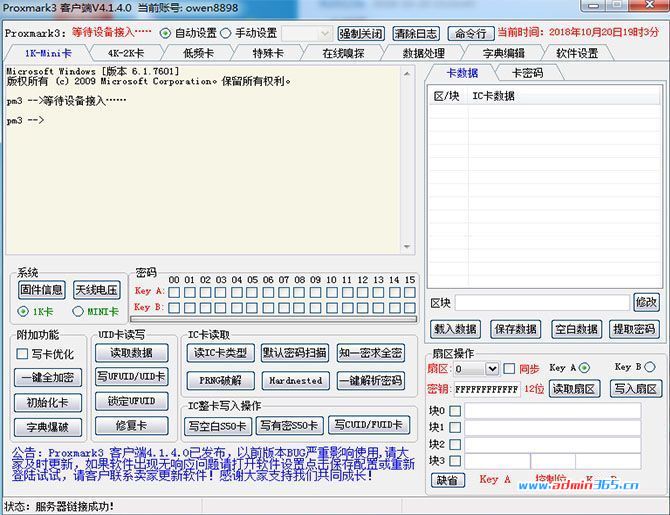The image size is (670, 515).
Task: Select the Key A radio button in 扇区操作
Action: point(585,368)
